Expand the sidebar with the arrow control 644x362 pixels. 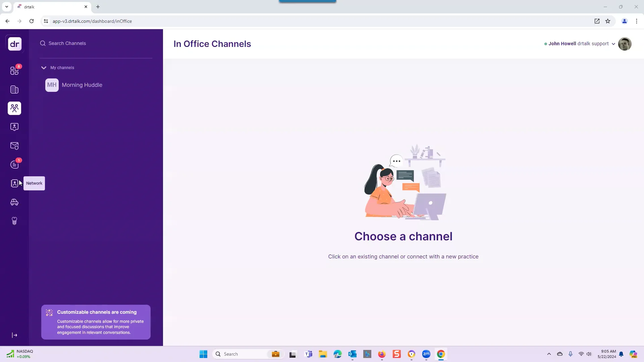point(14,335)
